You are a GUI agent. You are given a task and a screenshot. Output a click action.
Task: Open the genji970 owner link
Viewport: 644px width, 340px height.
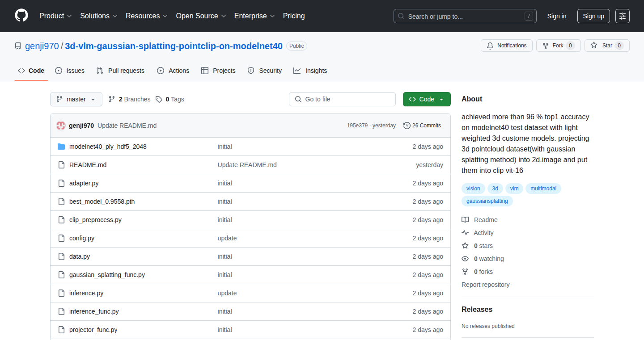(42, 46)
